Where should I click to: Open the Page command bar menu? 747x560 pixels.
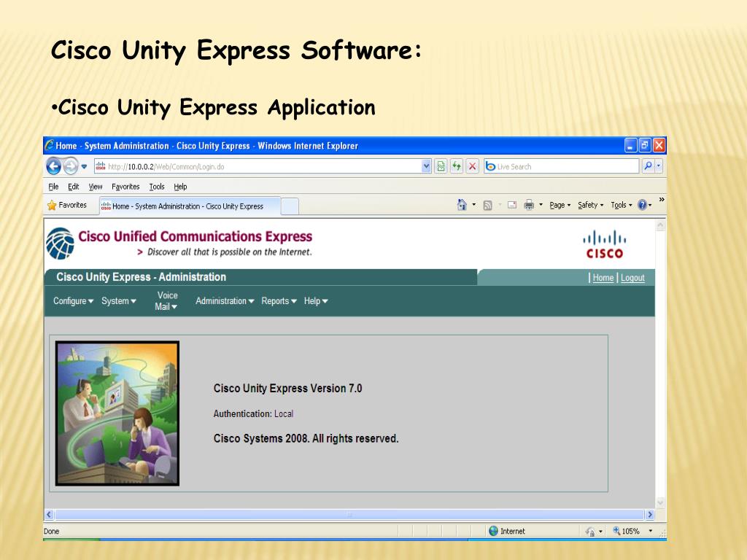point(560,205)
